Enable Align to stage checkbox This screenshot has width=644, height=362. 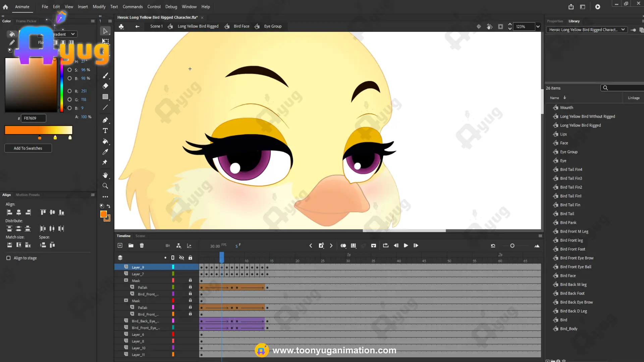tap(8, 258)
